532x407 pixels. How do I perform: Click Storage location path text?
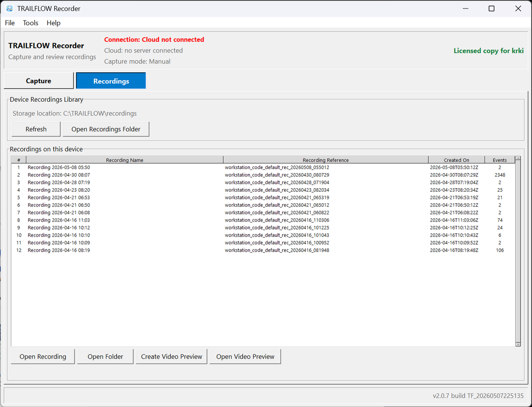click(74, 113)
